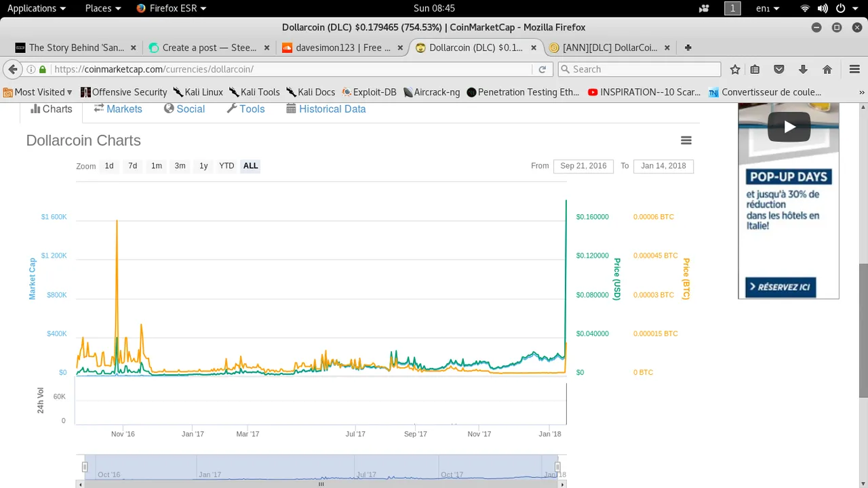Click Firefox back navigation arrow
Image resolution: width=868 pixels, height=488 pixels.
(13, 69)
